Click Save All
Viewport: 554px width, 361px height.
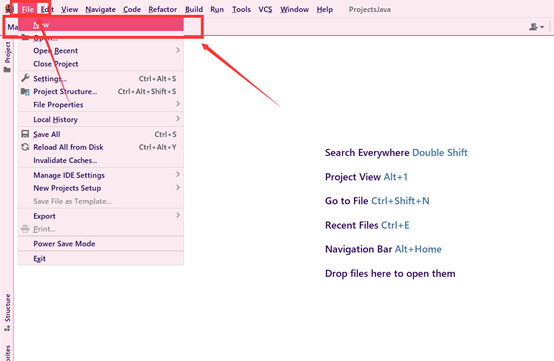tap(101, 134)
